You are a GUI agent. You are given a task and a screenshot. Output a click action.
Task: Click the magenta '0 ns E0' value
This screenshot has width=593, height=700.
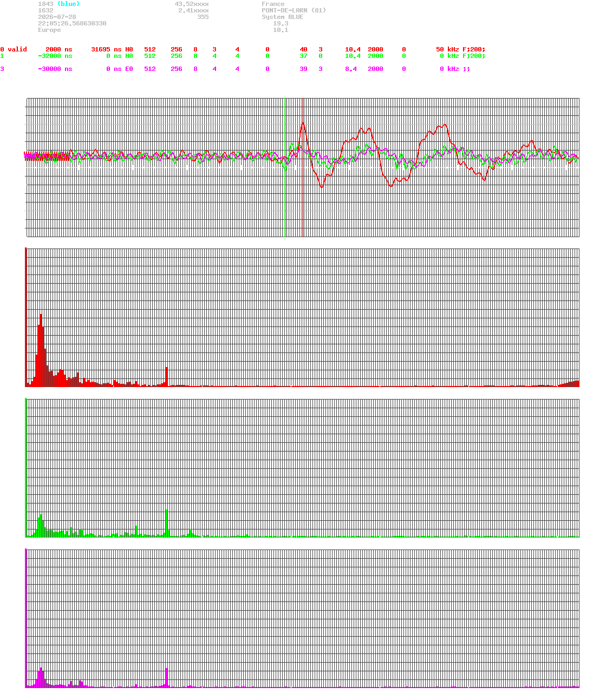120,69
